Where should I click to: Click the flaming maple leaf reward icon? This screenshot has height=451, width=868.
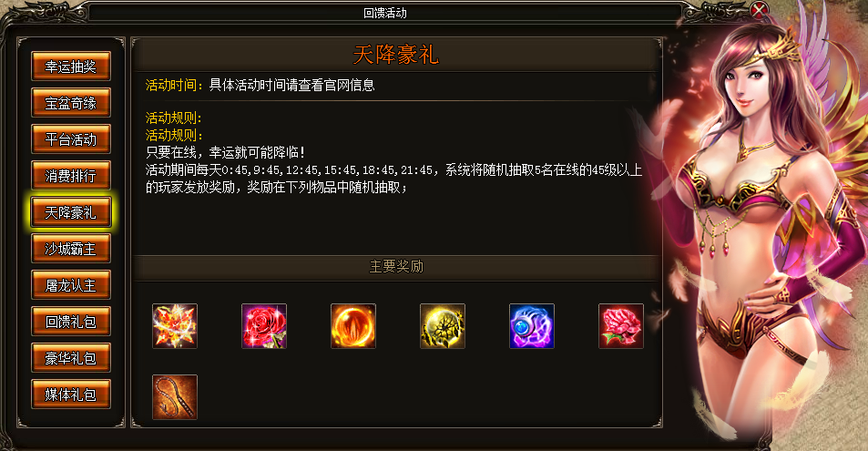(175, 326)
